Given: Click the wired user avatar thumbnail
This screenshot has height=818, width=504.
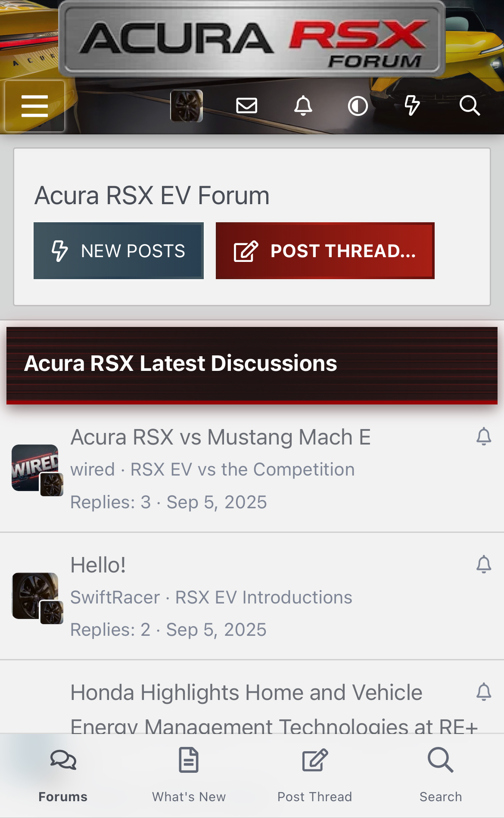Looking at the screenshot, I should [x=35, y=468].
